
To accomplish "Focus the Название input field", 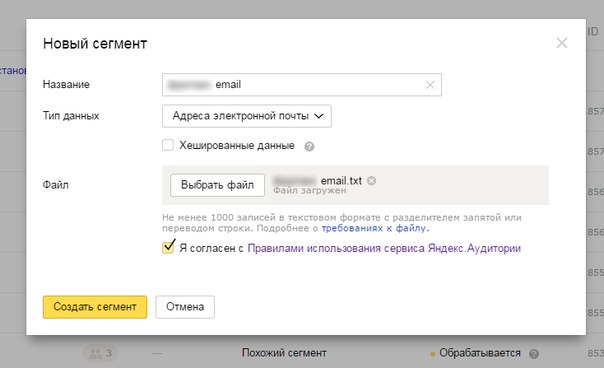I will pos(302,85).
